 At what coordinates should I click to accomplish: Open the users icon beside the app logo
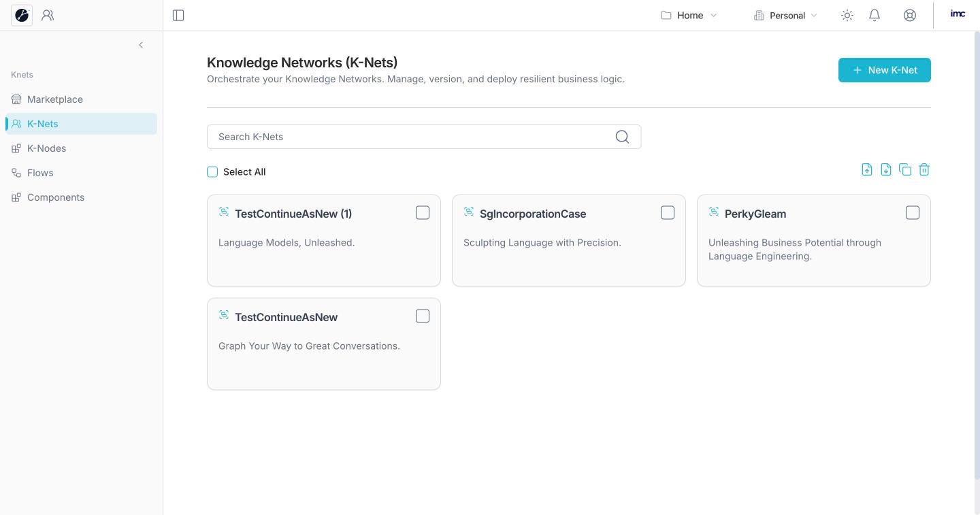point(48,15)
